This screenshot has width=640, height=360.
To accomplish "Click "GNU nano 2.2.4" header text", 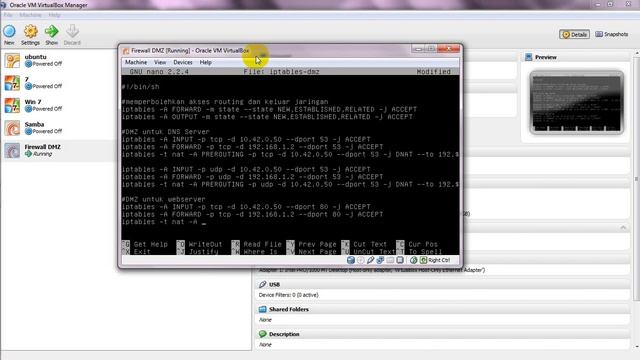I will click(x=159, y=71).
